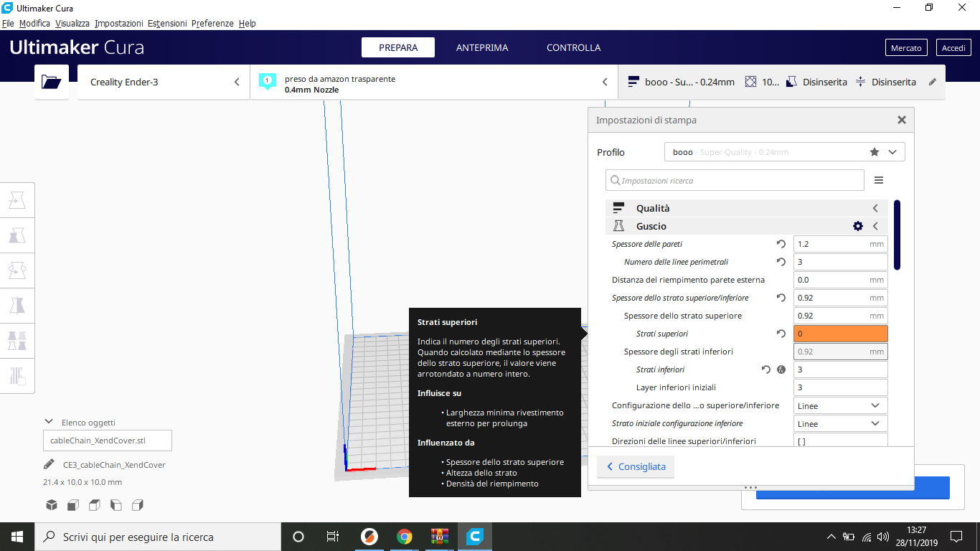
Task: Open the Mercato marketplace button
Action: tap(906, 47)
